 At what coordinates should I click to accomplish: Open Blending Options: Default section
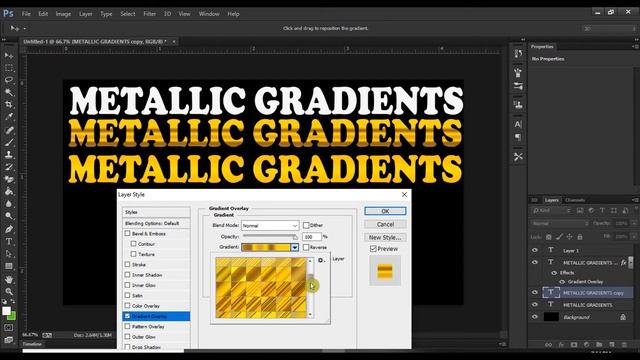(156, 223)
